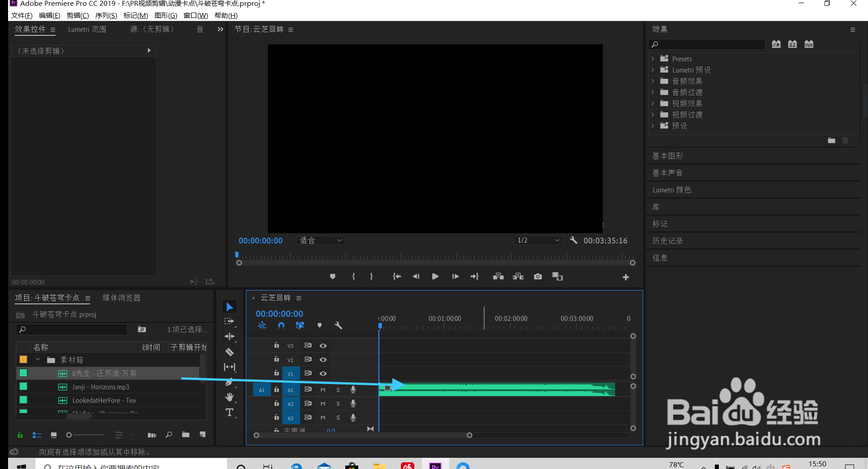
Task: Select the Slip tool
Action: pos(229,367)
